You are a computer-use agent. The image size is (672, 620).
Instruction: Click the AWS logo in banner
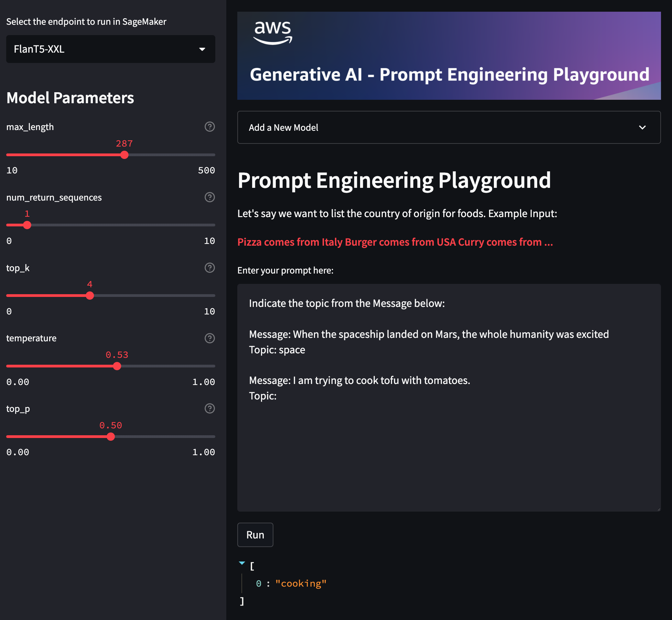tap(273, 33)
